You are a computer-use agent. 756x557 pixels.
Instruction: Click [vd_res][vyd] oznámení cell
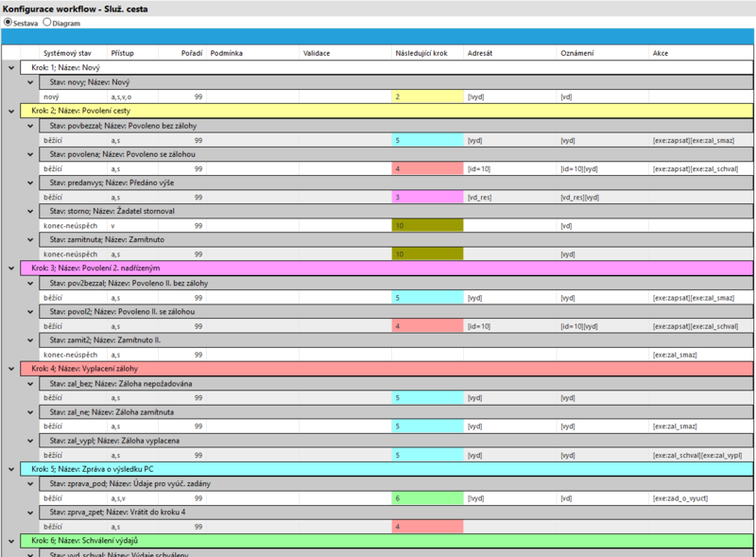pyautogui.click(x=580, y=198)
